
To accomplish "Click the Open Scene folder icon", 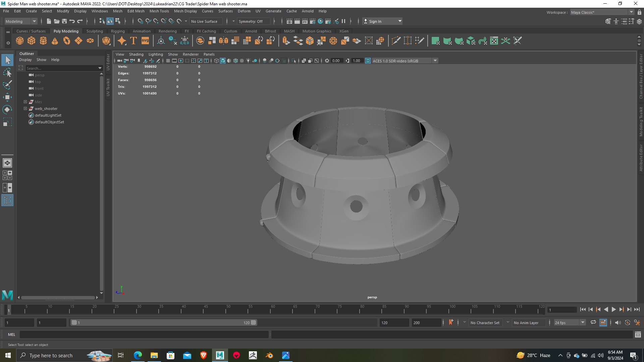I will (57, 21).
